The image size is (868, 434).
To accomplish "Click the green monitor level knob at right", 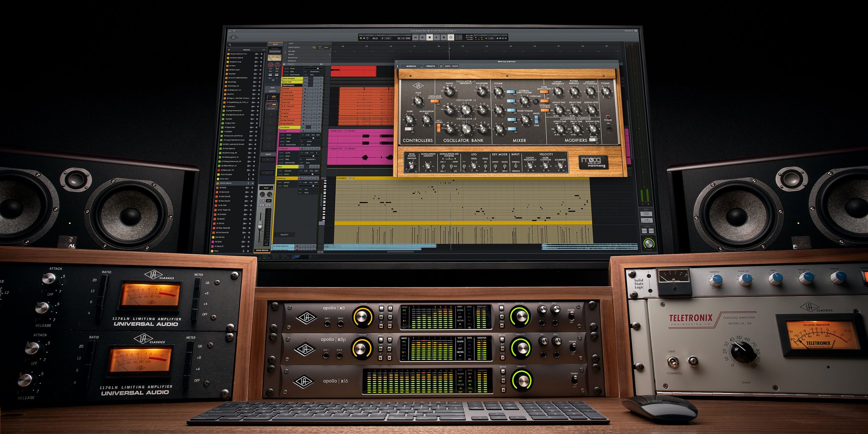I will [649, 243].
